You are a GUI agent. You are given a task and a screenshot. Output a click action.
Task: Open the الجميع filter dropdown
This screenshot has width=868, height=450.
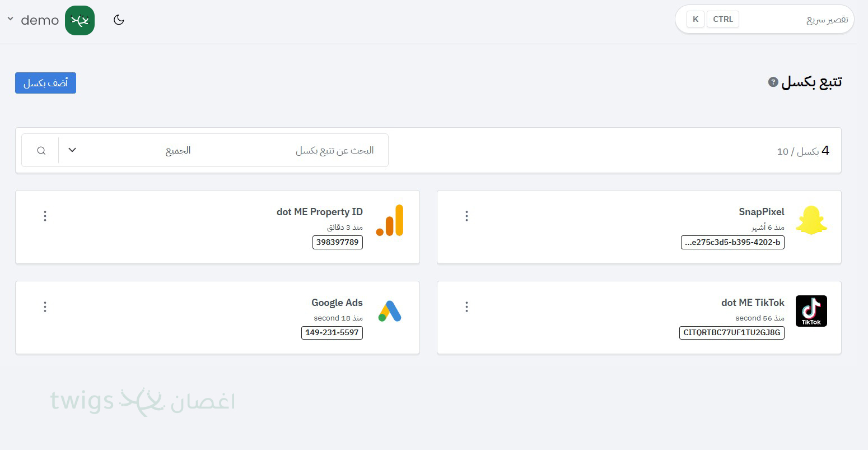pos(129,150)
